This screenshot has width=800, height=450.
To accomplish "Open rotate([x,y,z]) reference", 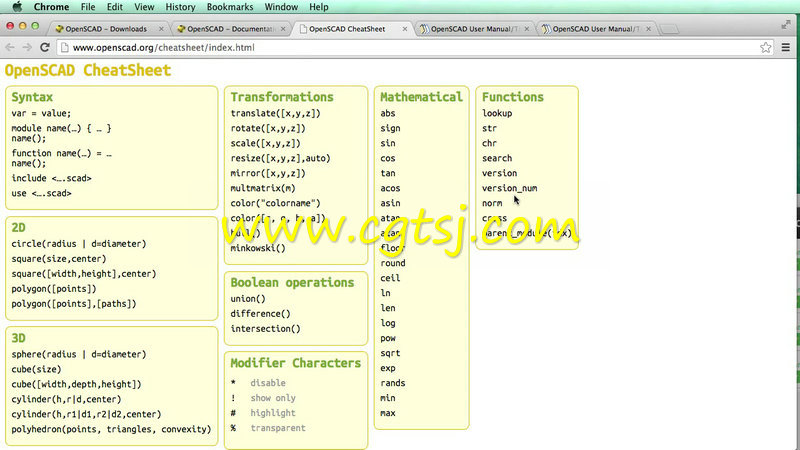I will click(x=268, y=128).
